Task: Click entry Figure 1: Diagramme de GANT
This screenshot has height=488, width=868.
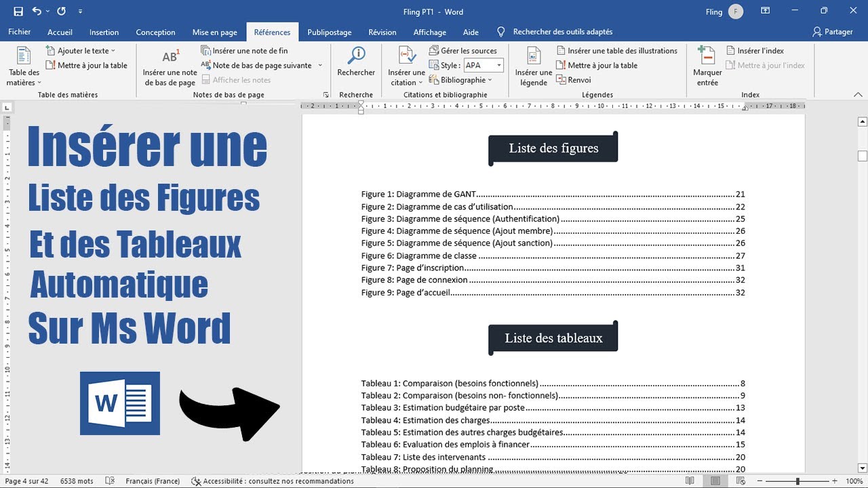Action: point(553,195)
